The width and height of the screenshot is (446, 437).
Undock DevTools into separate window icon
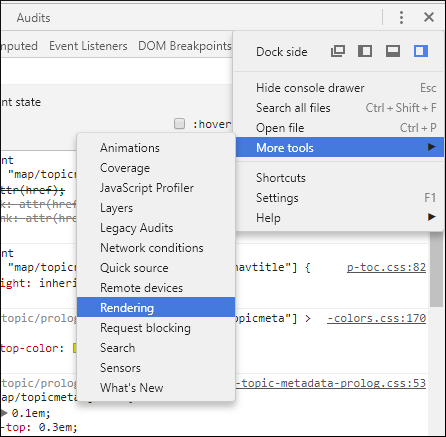click(x=338, y=51)
